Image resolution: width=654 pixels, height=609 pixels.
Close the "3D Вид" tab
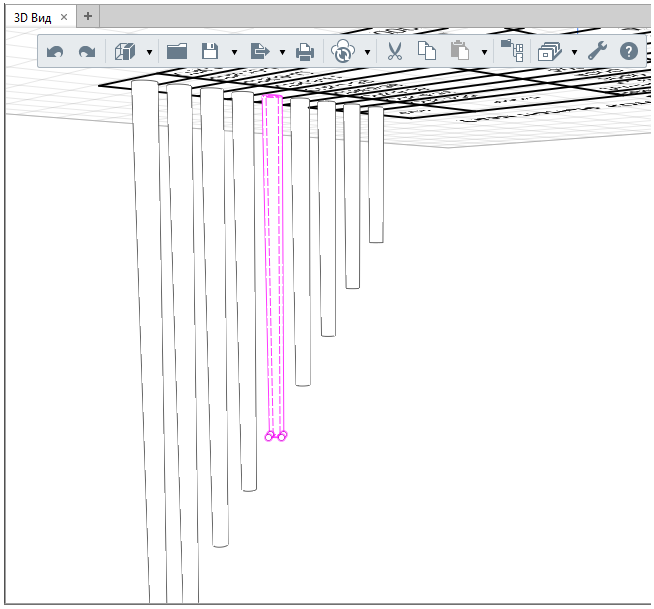pos(64,17)
